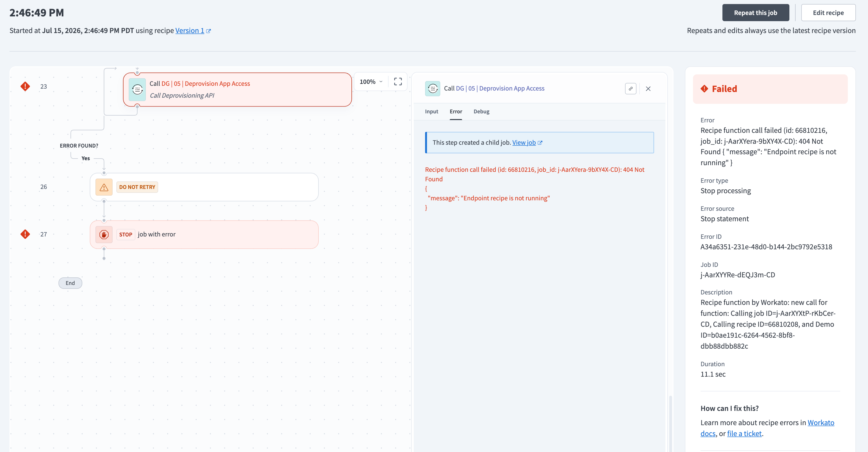Click the red error icon beside step 23
Screen dimensions: 868x452
tap(25, 86)
